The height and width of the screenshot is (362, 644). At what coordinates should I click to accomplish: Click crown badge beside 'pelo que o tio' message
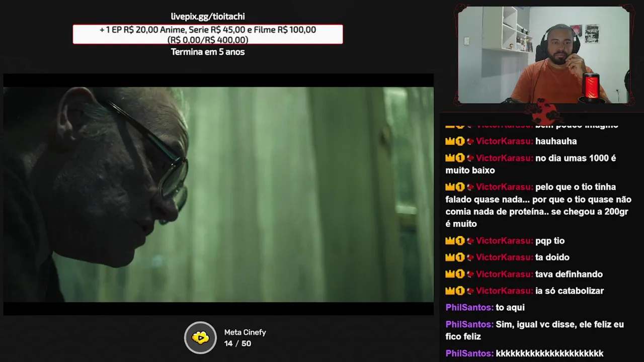pos(450,187)
